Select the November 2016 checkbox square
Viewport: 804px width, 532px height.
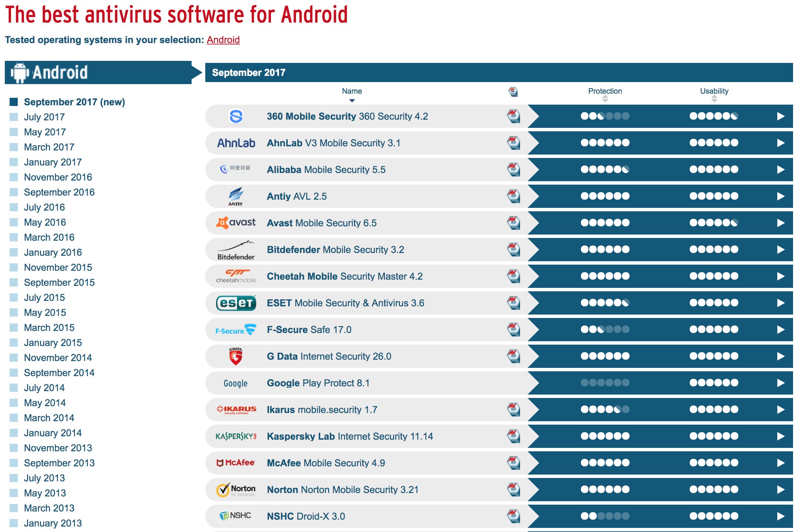(x=14, y=177)
